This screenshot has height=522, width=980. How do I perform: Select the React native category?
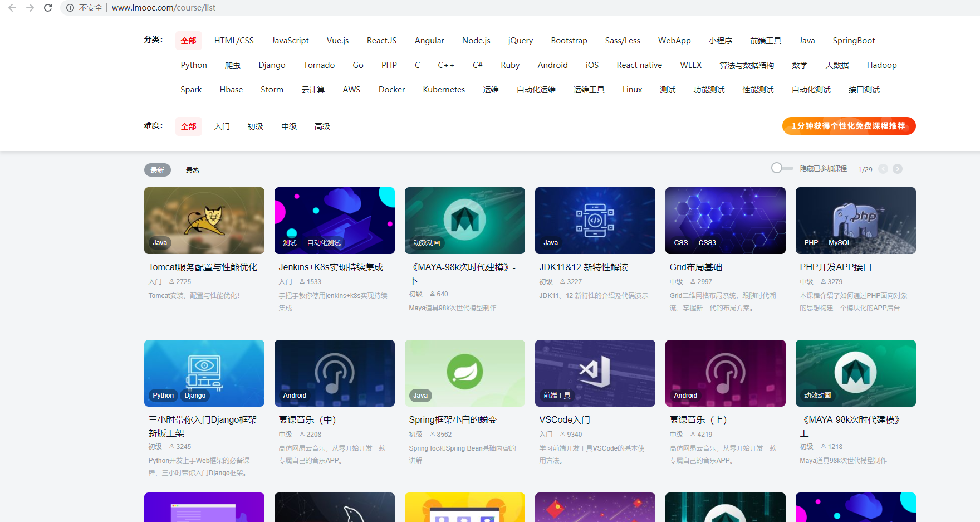(x=639, y=65)
